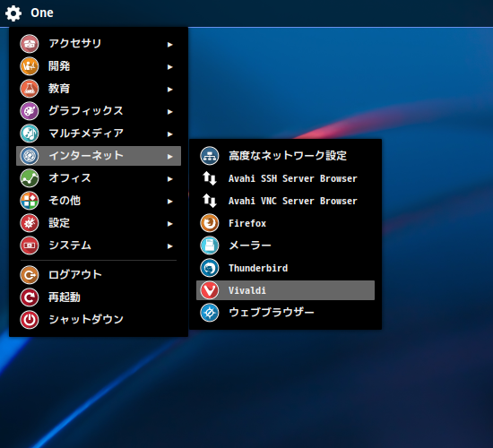Select the グラフィックス category label
This screenshot has height=448, width=493.
point(86,111)
